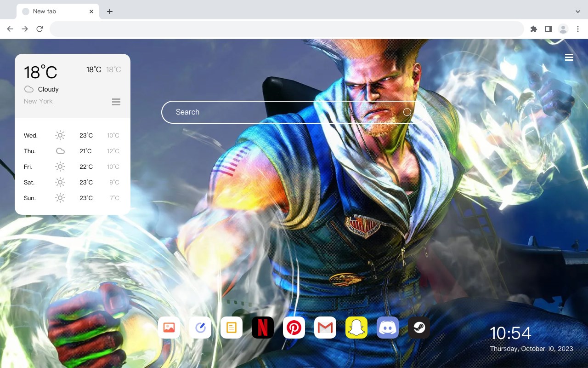Click the cloud icon beside Cloudy

(29, 89)
